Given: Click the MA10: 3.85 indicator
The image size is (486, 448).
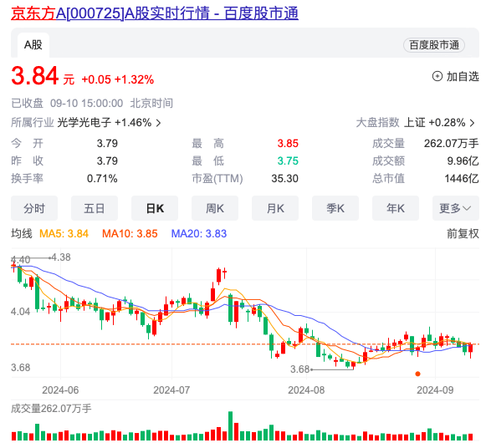Looking at the screenshot, I should [130, 233].
